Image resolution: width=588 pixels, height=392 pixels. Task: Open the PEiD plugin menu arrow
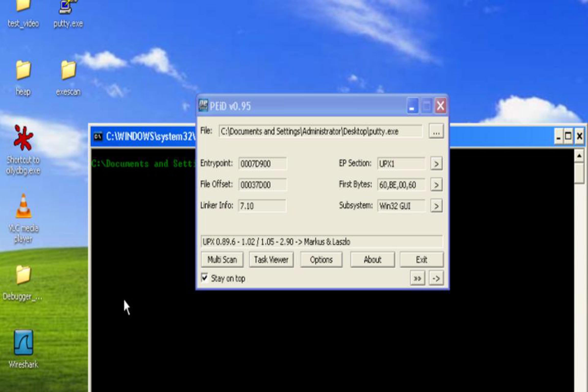point(437,278)
